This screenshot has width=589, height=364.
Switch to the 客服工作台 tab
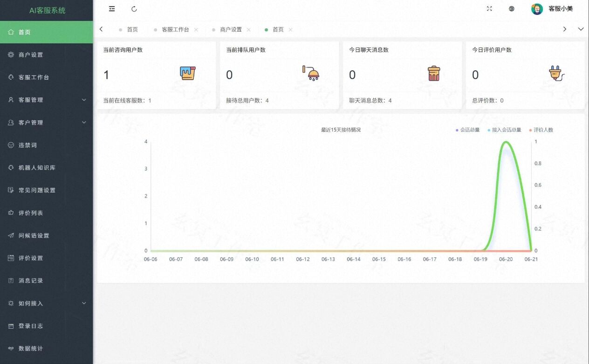175,29
